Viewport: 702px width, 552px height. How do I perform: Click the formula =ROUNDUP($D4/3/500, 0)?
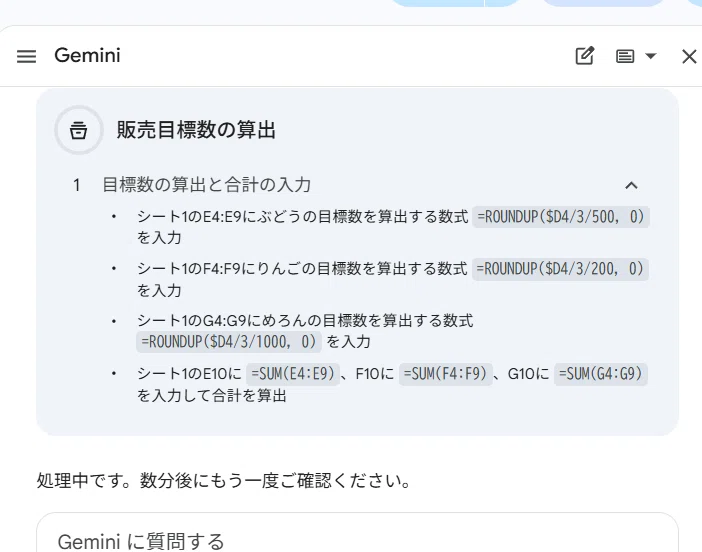coord(561,217)
